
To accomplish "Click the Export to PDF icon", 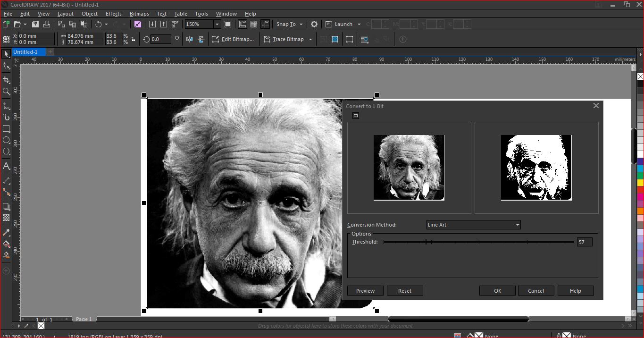I will 175,24.
